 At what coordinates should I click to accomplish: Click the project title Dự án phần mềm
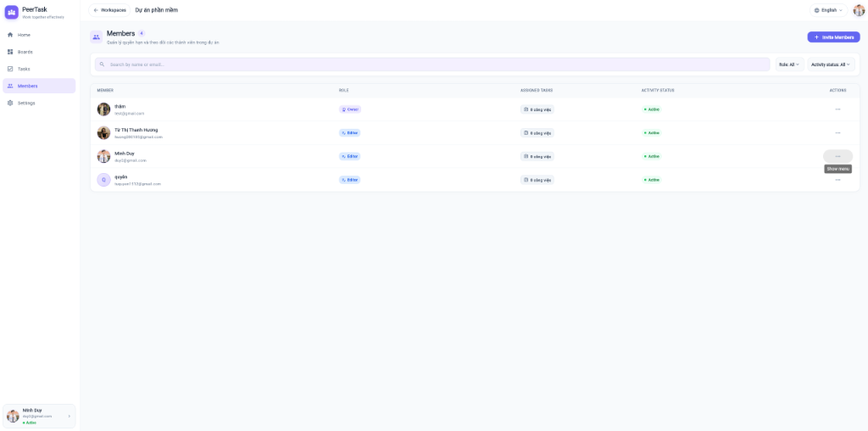tap(157, 10)
